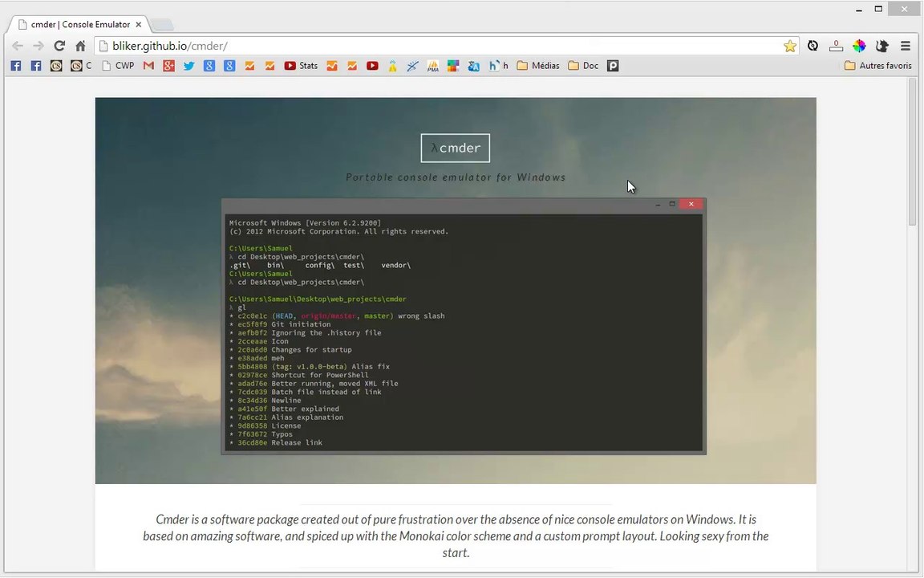
Task: Go to the browser home page
Action: coord(81,46)
